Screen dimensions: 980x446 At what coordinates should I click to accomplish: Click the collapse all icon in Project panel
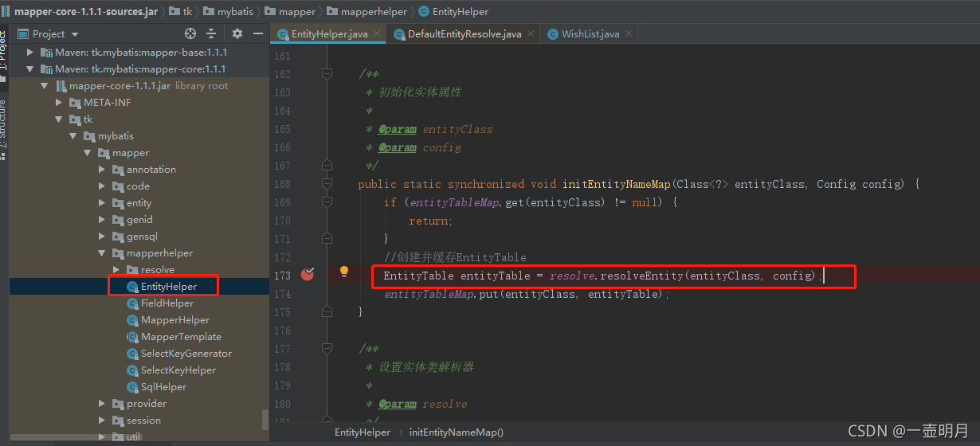211,33
